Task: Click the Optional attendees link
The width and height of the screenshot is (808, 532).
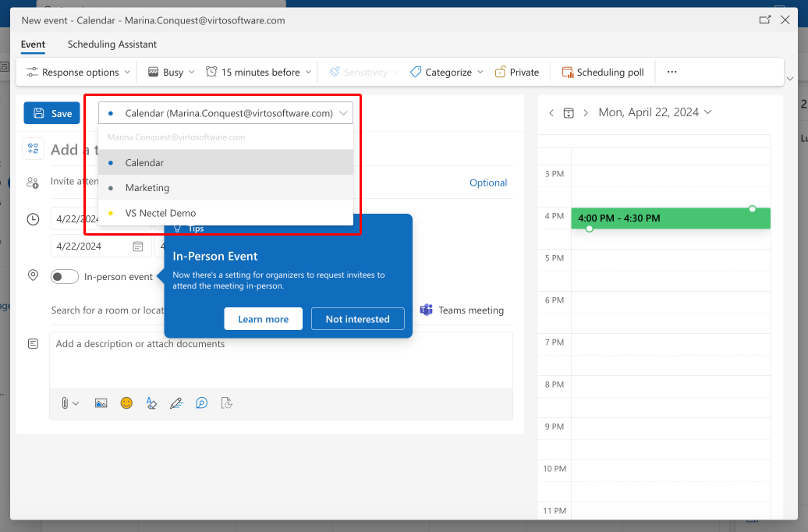Action: 488,183
